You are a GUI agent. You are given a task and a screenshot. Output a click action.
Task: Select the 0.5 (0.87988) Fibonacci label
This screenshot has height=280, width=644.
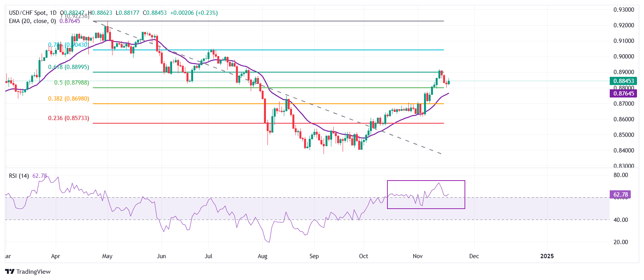(71, 83)
